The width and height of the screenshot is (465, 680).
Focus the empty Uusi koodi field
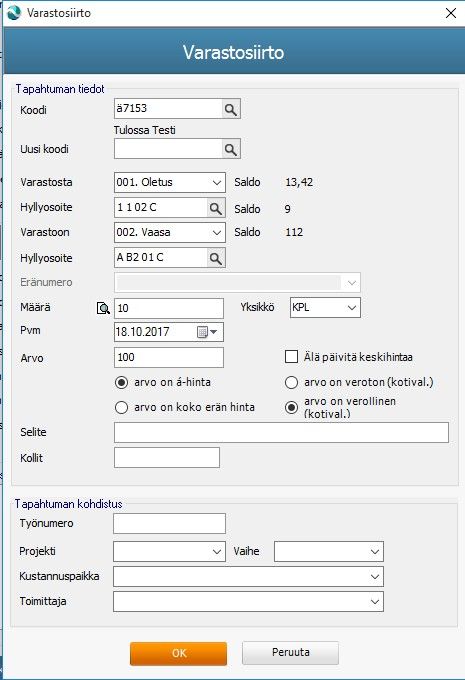point(168,149)
